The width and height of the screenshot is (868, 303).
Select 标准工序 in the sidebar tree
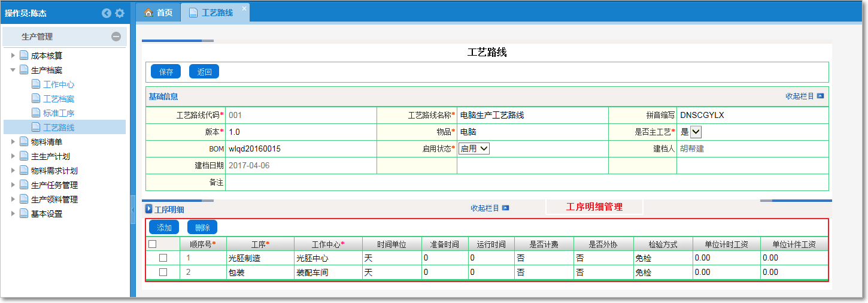(59, 113)
